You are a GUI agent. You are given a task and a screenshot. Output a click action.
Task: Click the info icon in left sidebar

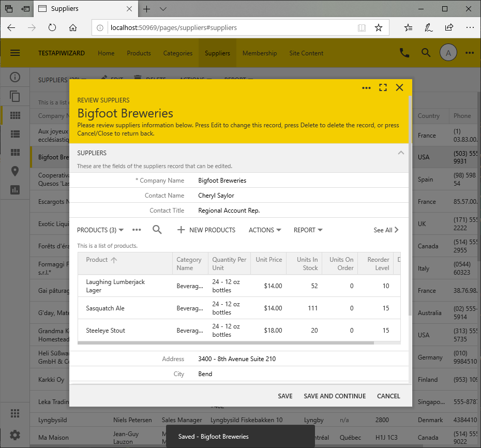tap(15, 77)
